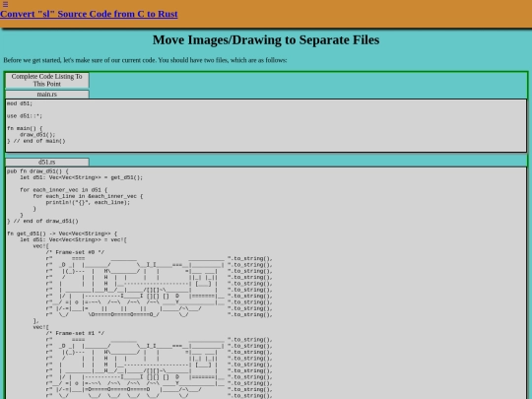This screenshot has height=399, width=532.
Task: Click the 'pub fn draw_d51() {' line
Action: [37, 171]
